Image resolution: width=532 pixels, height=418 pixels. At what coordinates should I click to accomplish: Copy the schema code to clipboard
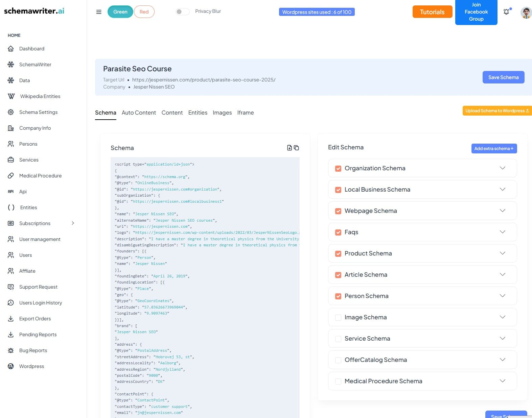[x=297, y=148]
